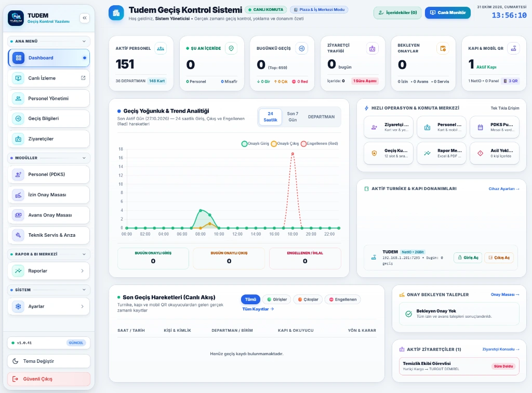
Task: Open the Canlı Monitör button
Action: point(447,12)
